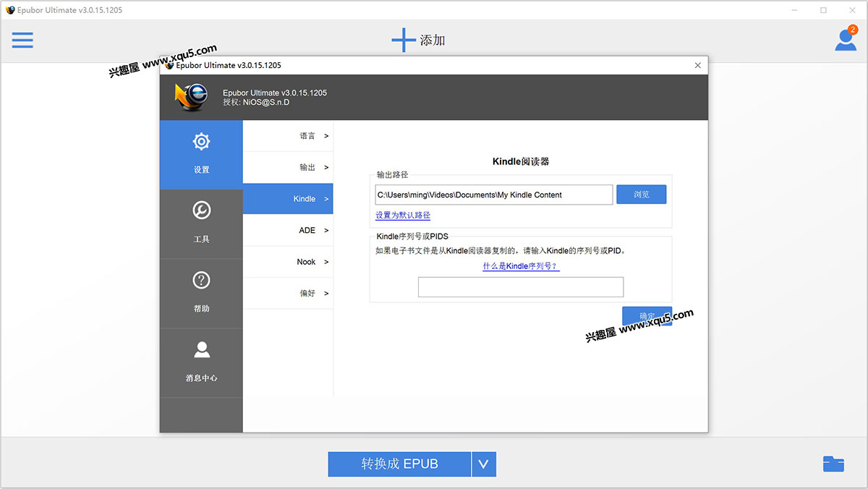Select the 设置 gear icon
This screenshot has height=489, width=868.
coord(202,142)
